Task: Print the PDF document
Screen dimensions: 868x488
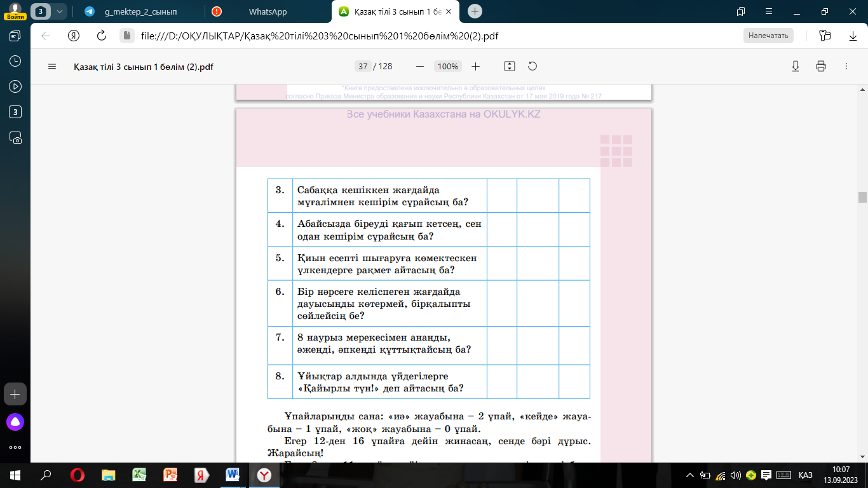Action: pyautogui.click(x=820, y=66)
